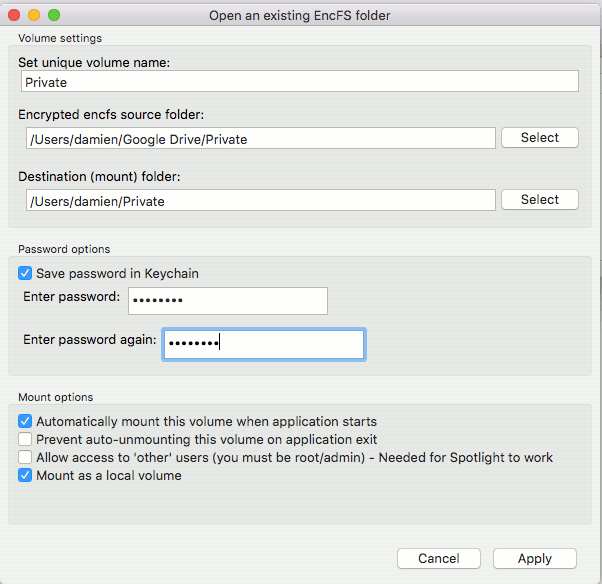Screen dimensions: 602x584
Task: Click the destination folder path field
Action: pyautogui.click(x=261, y=200)
